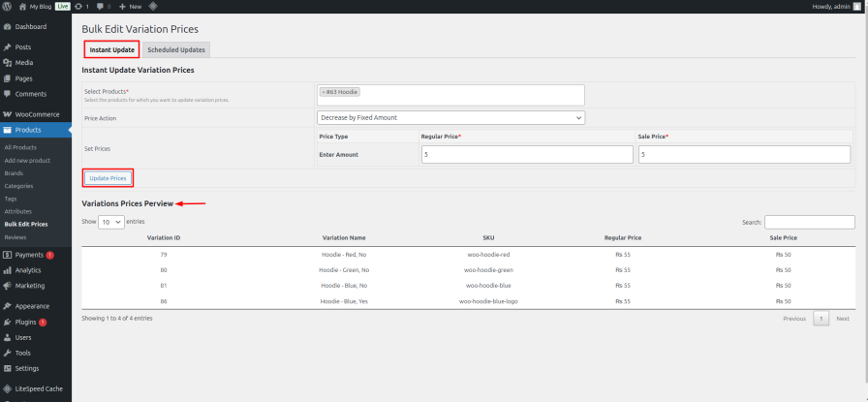Switch to the Scheduled Updates tab
Image resolution: width=868 pixels, height=402 pixels.
point(175,49)
